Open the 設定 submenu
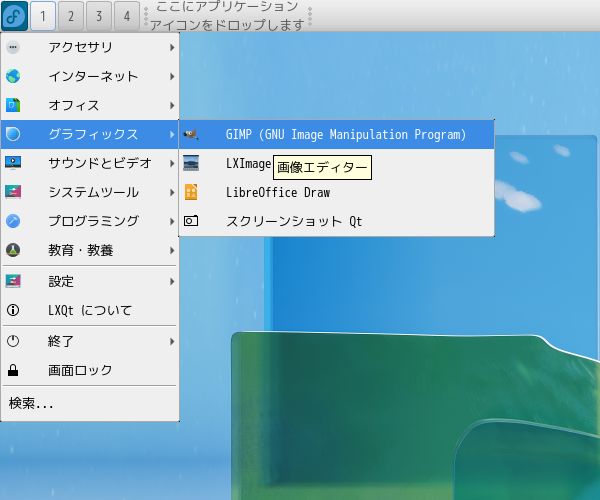600x500 pixels. (x=90, y=281)
